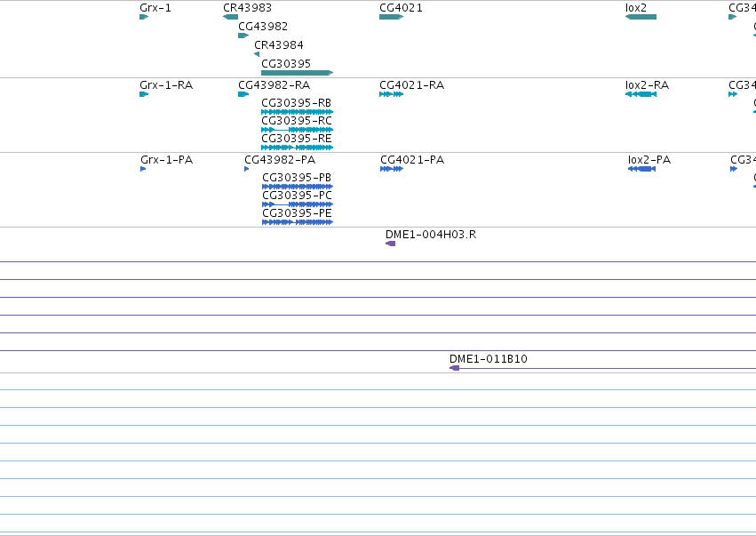Click the CG30395-PB protein label

click(x=297, y=178)
